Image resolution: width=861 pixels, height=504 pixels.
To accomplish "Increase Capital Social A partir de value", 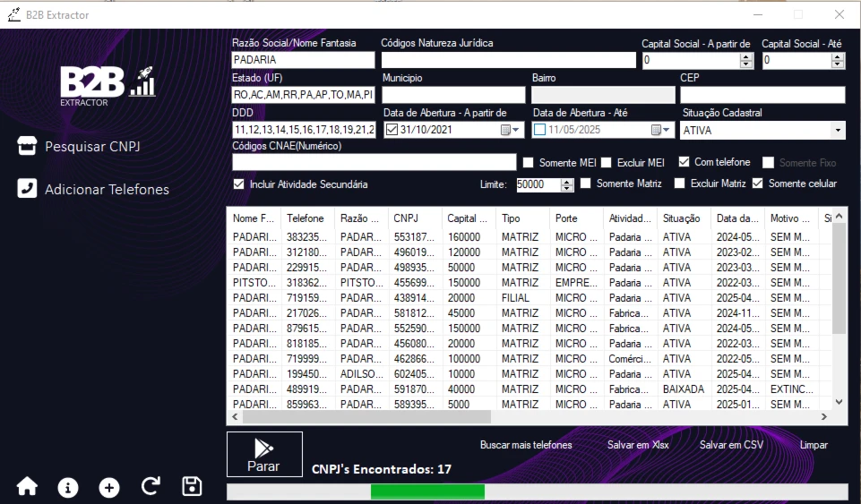I will point(745,57).
